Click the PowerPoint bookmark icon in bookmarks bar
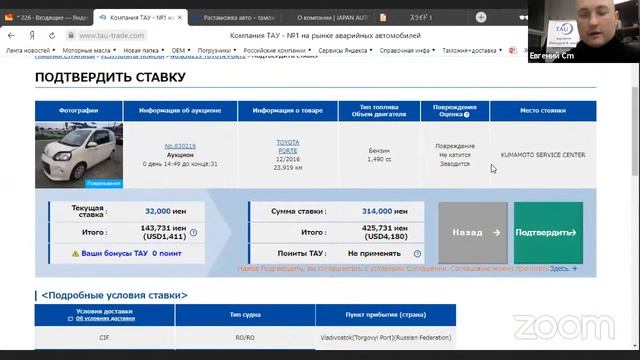 coord(513,50)
